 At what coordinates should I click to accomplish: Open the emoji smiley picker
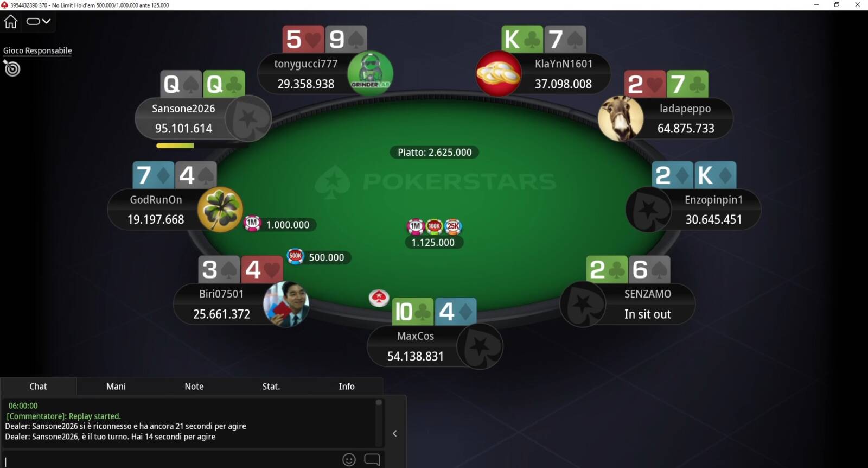tap(349, 460)
